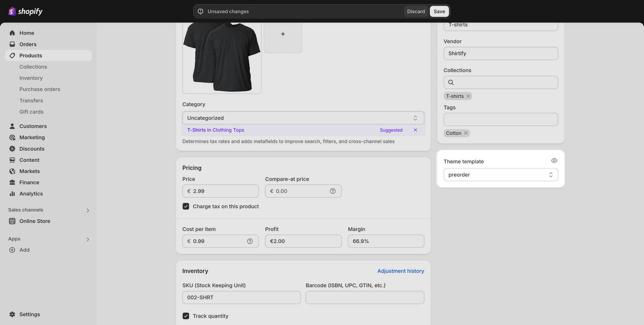The width and height of the screenshot is (644, 325).
Task: Click the Discounts badge icon
Action: (x=12, y=149)
